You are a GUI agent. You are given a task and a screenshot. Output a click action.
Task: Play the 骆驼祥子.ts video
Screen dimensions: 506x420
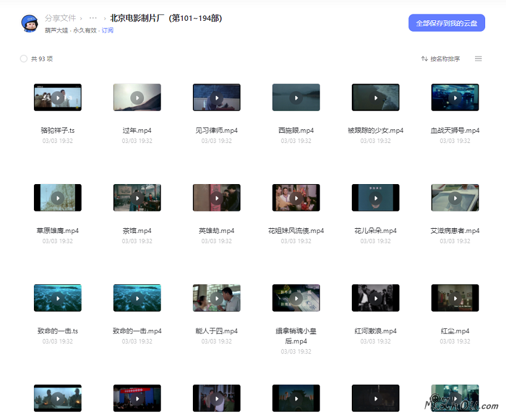point(58,97)
